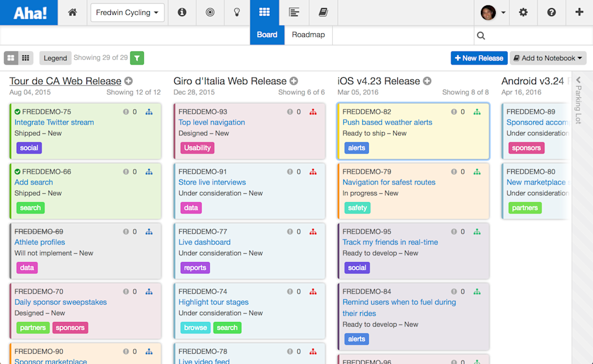593x364 pixels.
Task: Select the Board tab
Action: pyautogui.click(x=267, y=35)
